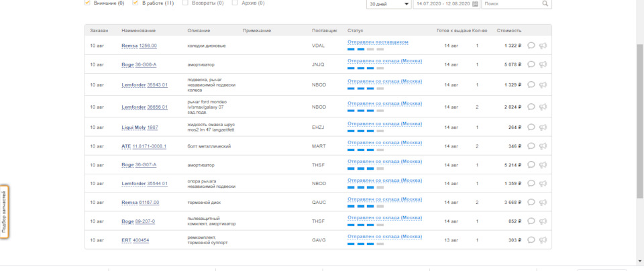This screenshot has width=644, height=271.
Task: Open comment bubble for Boge 89-207-0 row
Action: tap(531, 221)
